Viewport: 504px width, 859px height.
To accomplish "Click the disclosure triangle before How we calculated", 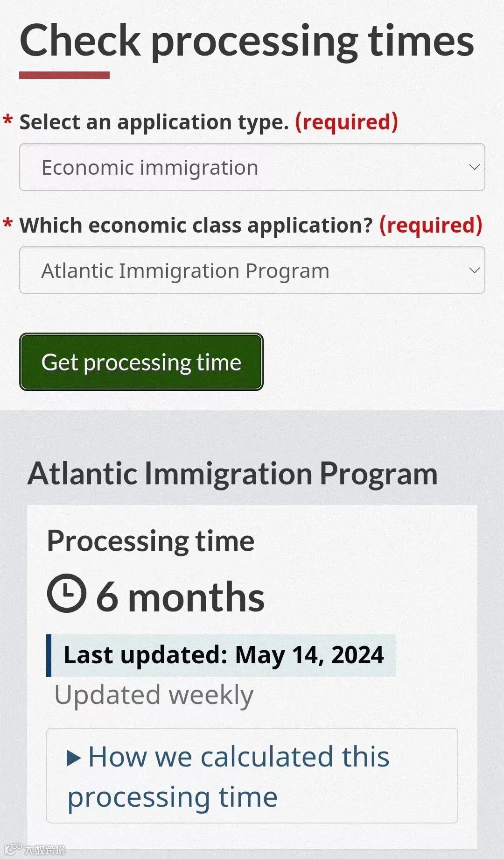I will [74, 758].
